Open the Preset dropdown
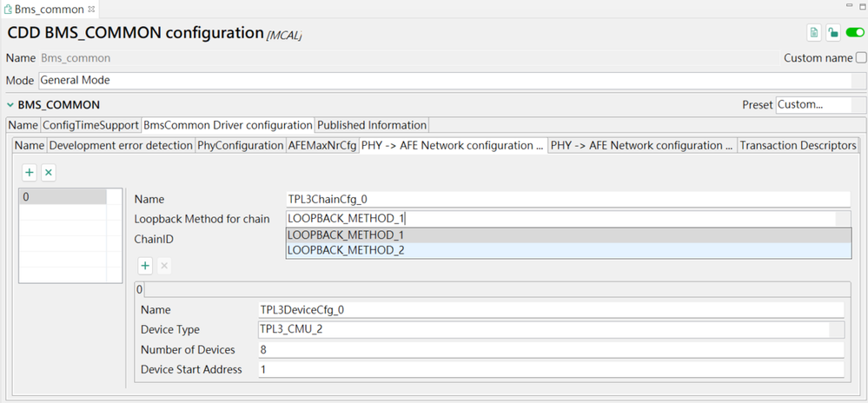The height and width of the screenshot is (403, 868). pos(812,105)
